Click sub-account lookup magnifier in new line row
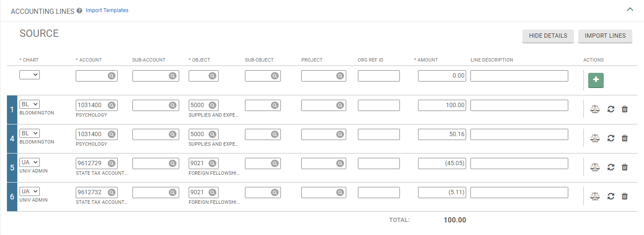Screen dimensions: 644x235 pyautogui.click(x=173, y=76)
